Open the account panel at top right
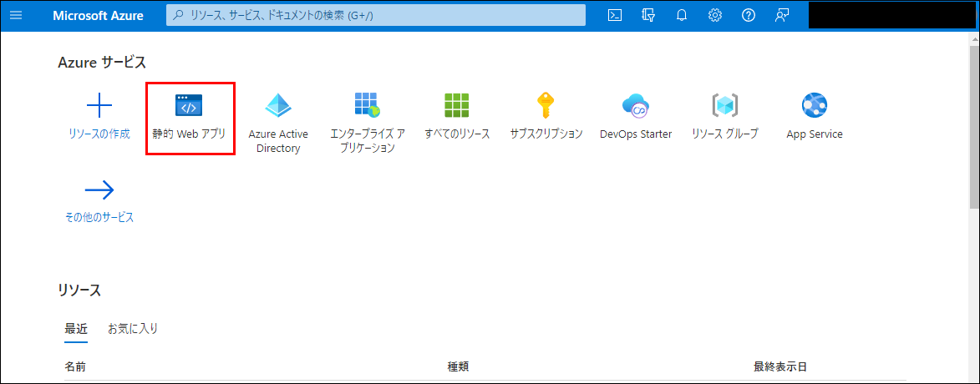The width and height of the screenshot is (980, 384). [x=892, y=16]
